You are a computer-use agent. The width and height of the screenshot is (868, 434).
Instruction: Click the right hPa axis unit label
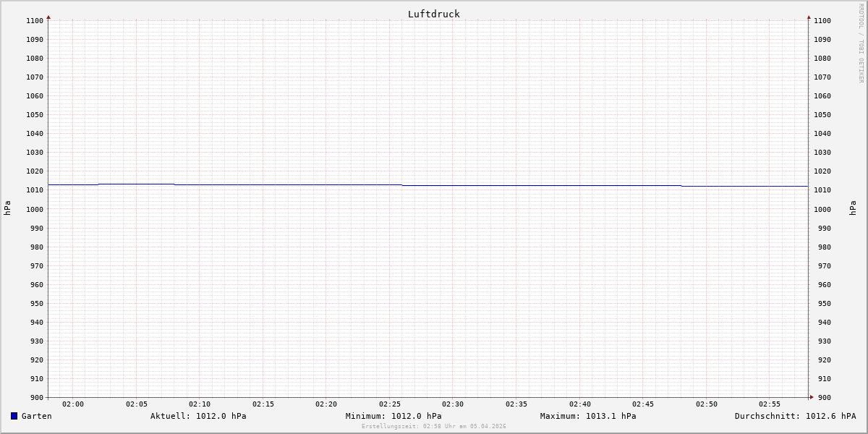click(853, 208)
